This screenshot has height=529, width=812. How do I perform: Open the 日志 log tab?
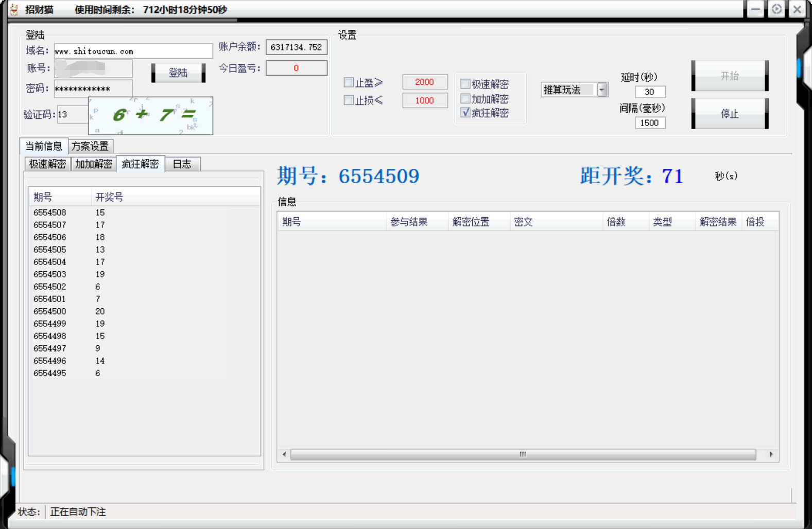182,164
